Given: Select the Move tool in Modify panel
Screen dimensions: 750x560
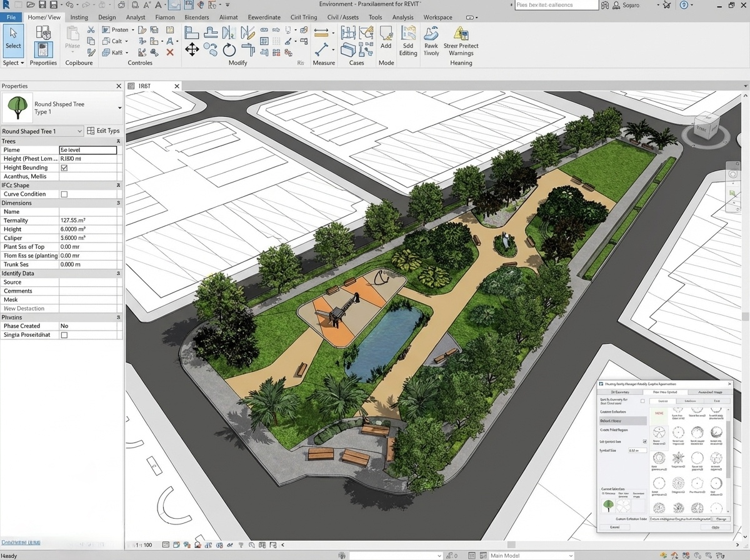Looking at the screenshot, I should coord(192,49).
